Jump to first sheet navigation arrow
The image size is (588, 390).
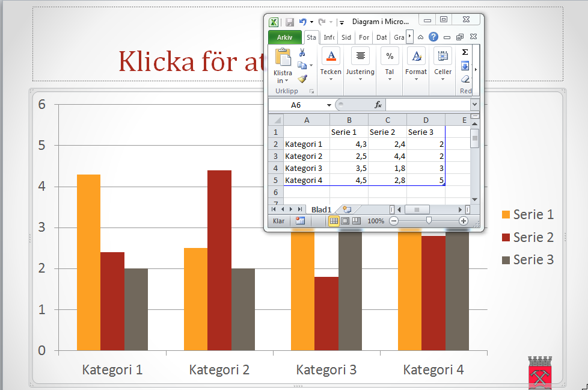point(274,209)
